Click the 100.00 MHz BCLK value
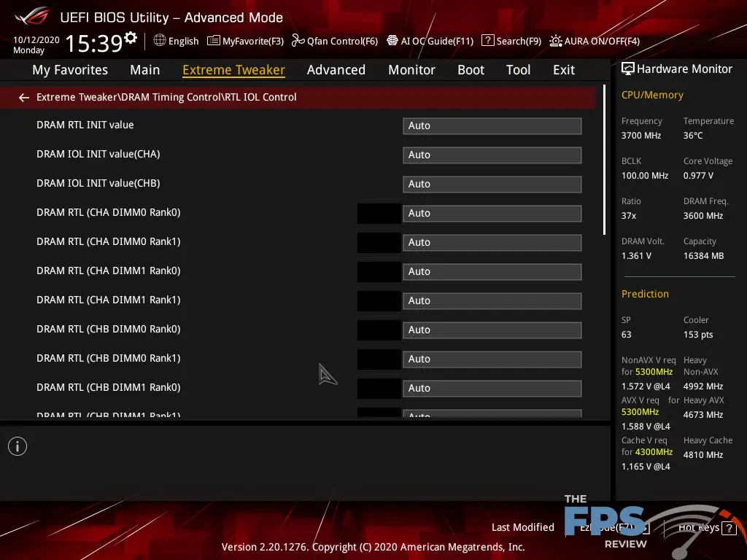 (645, 176)
